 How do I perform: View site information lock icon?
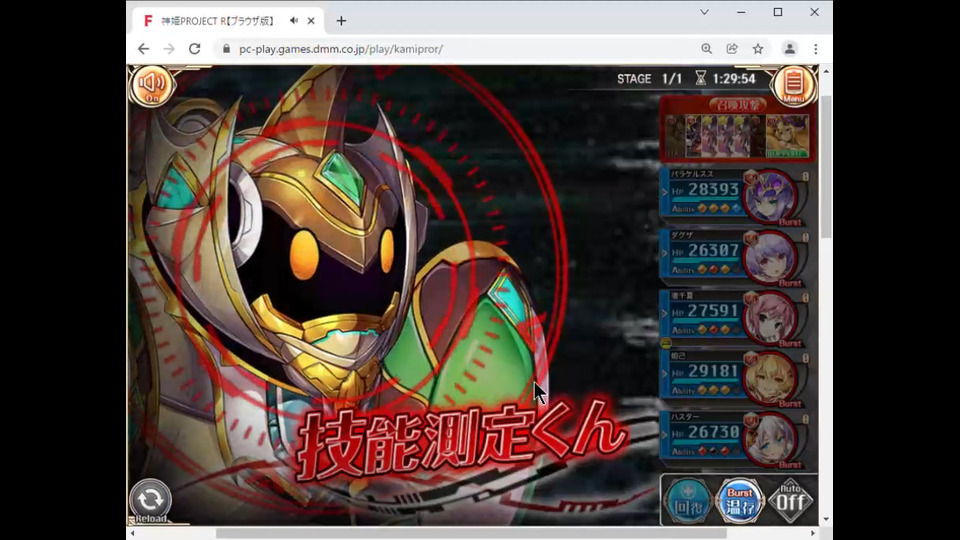tap(227, 49)
